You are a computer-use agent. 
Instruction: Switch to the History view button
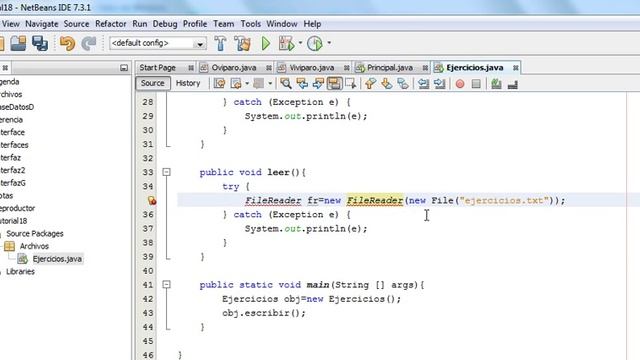point(188,83)
